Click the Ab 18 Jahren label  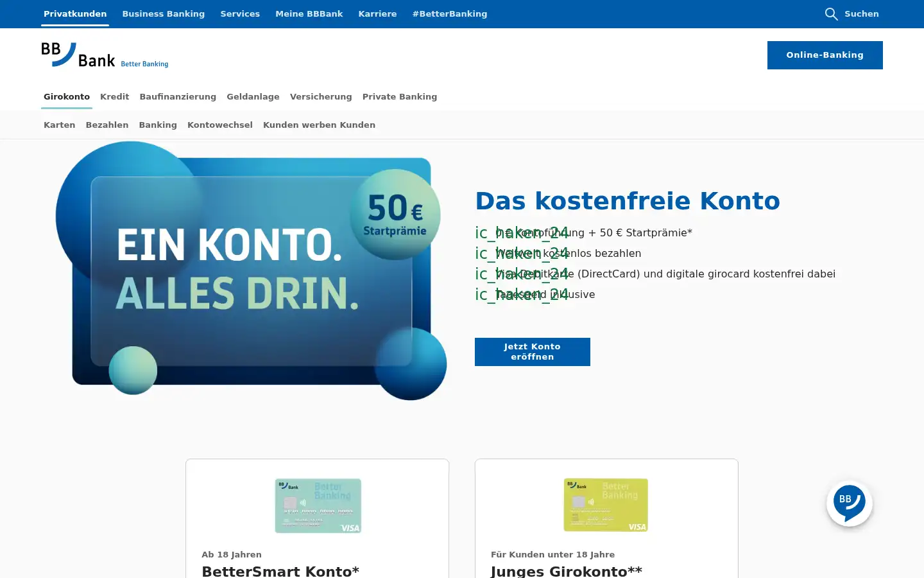(232, 554)
